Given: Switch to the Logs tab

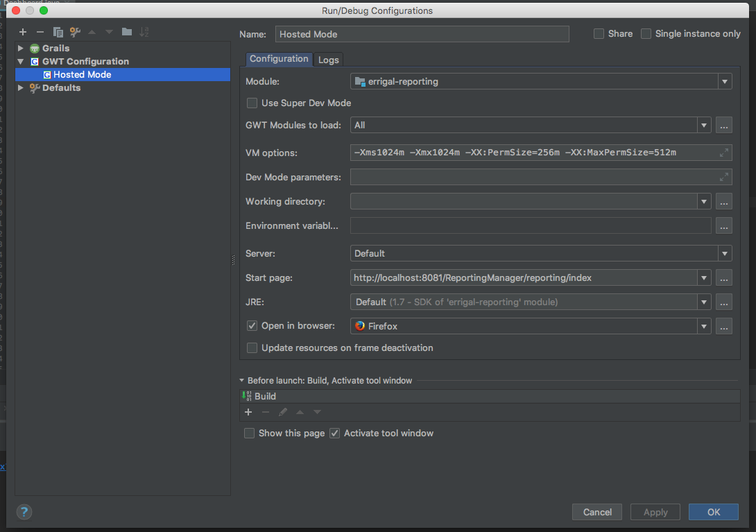Looking at the screenshot, I should tap(328, 60).
